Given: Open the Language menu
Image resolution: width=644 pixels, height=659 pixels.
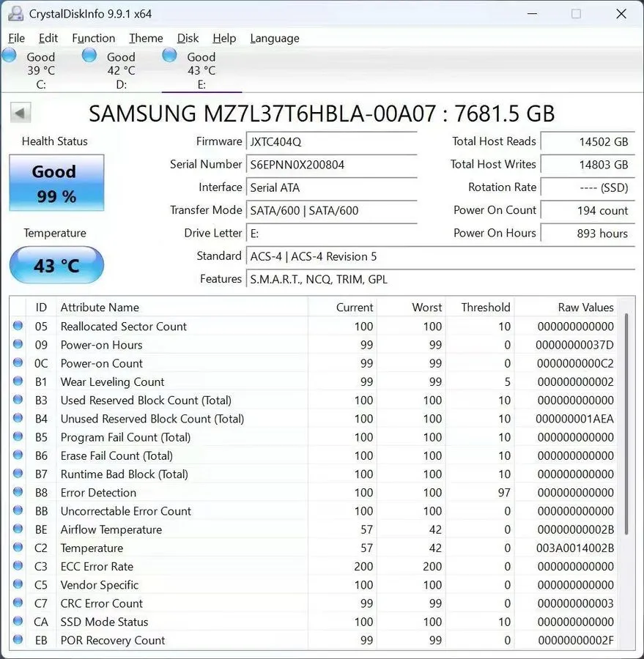Looking at the screenshot, I should tap(275, 38).
